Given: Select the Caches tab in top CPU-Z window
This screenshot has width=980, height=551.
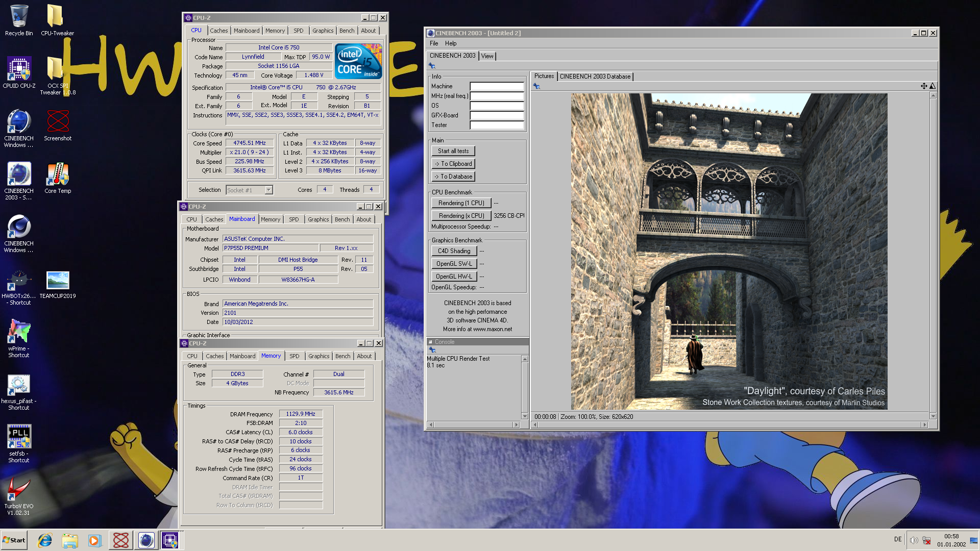Looking at the screenshot, I should (218, 31).
